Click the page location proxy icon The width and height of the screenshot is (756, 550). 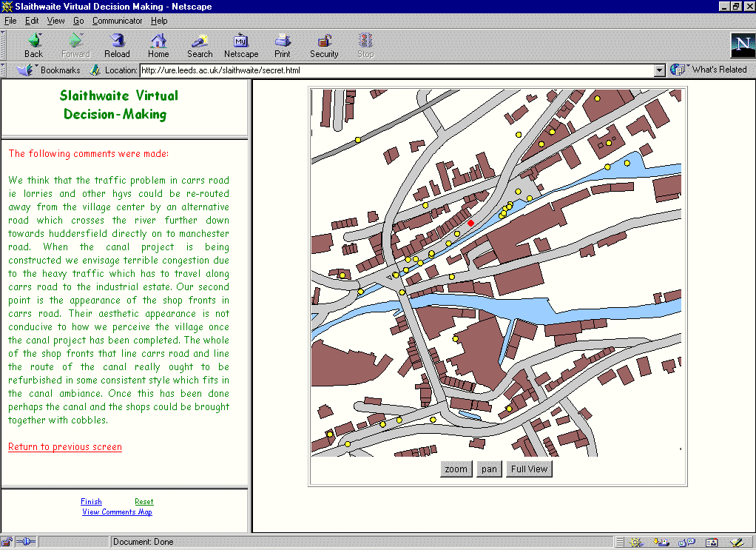pos(95,70)
